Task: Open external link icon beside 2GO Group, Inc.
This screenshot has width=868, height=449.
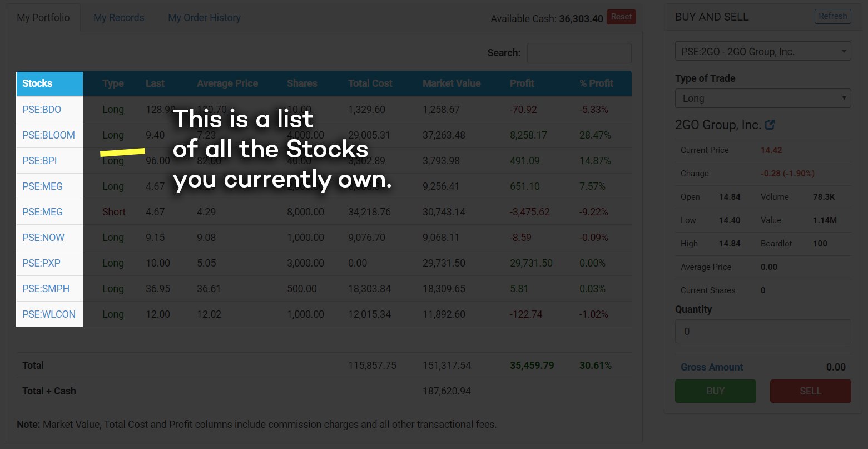Action: 770,125
